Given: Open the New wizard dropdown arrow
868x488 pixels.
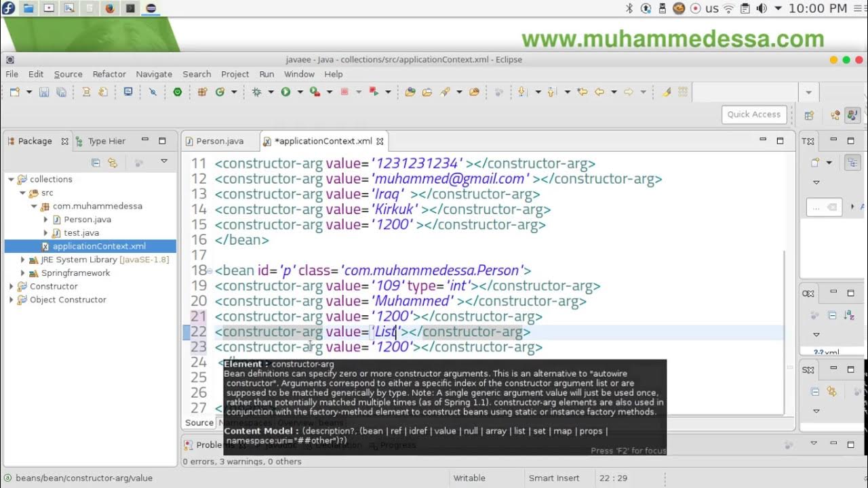Looking at the screenshot, I should [28, 92].
